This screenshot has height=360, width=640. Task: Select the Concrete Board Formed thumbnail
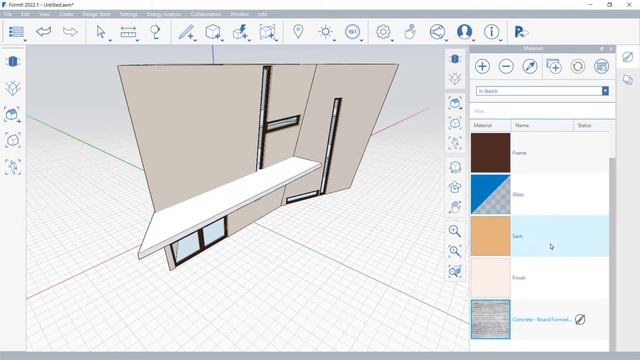(491, 319)
